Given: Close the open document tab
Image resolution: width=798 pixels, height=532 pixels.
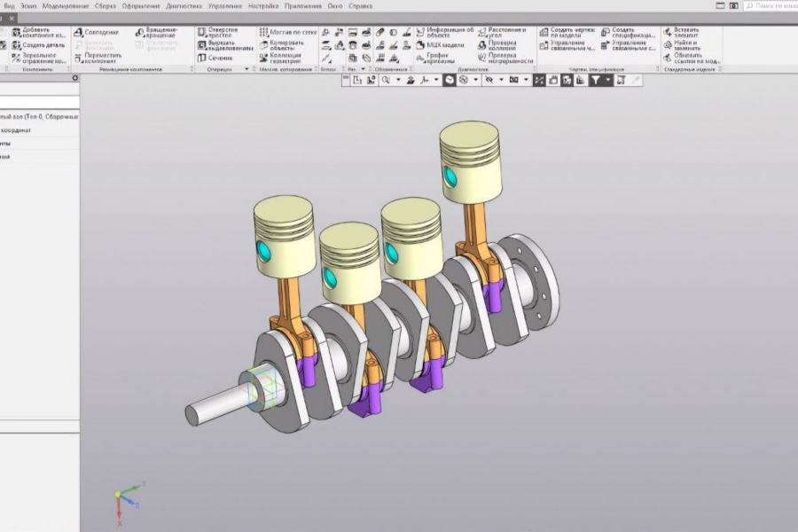Looking at the screenshot, I should [12, 19].
